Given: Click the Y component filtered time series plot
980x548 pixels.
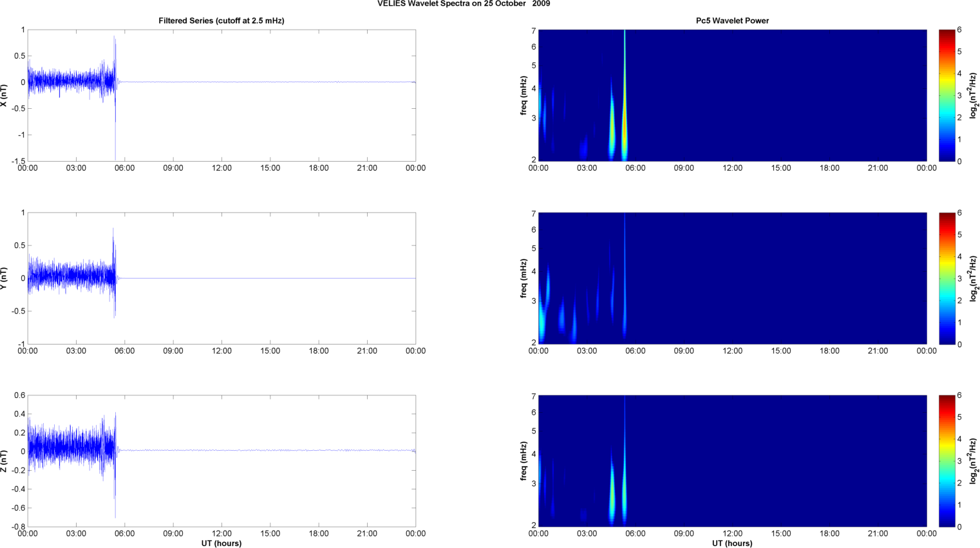Looking at the screenshot, I should pos(221,278).
